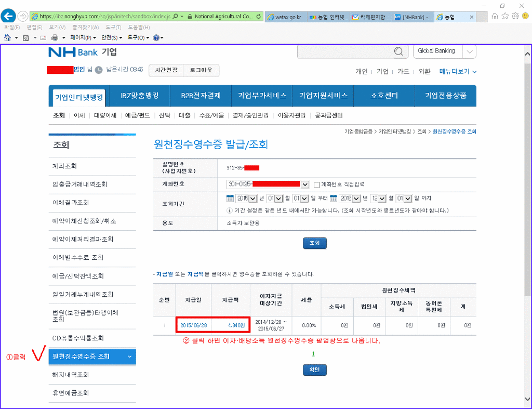Open the account number 301-0125 dropdown
This screenshot has width=532, height=409.
click(305, 184)
